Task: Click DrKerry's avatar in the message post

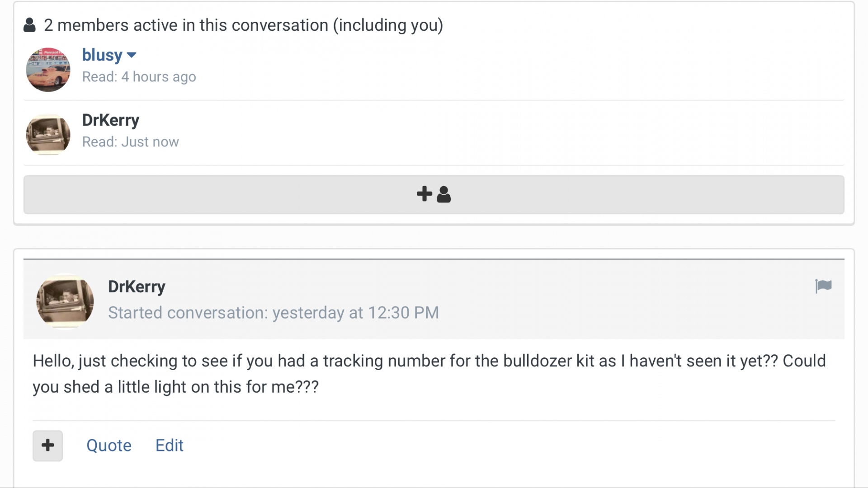Action: pyautogui.click(x=65, y=301)
